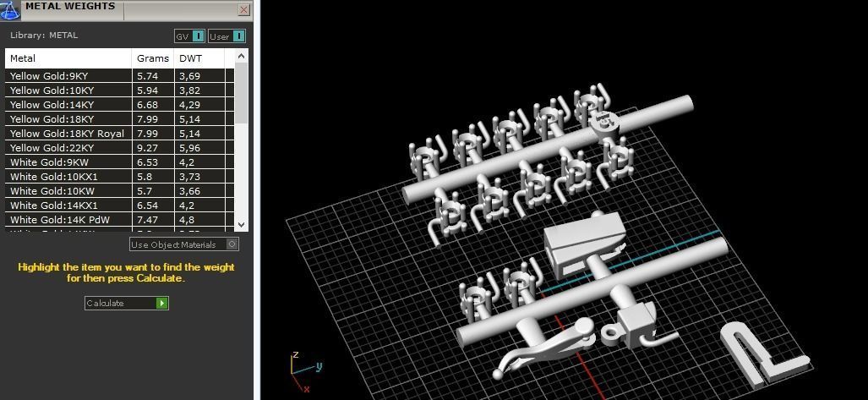Select the White Gold:14K PdW row

pyautogui.click(x=119, y=220)
